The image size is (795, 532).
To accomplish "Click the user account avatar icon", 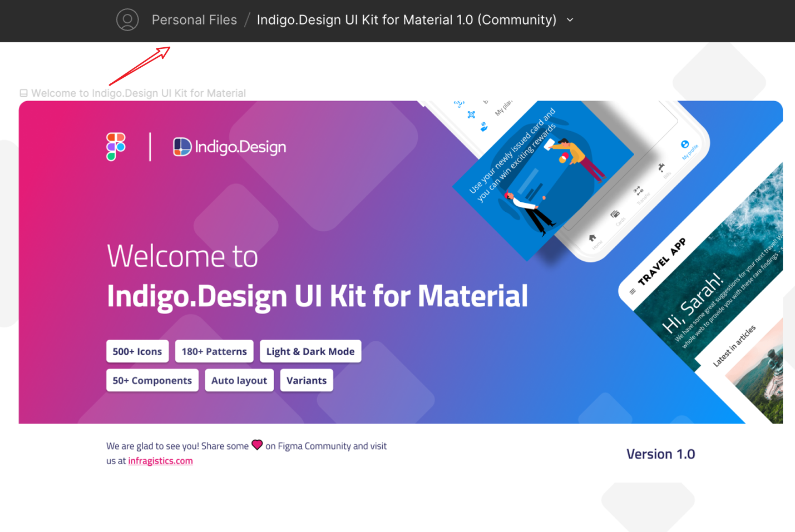I will click(x=127, y=20).
